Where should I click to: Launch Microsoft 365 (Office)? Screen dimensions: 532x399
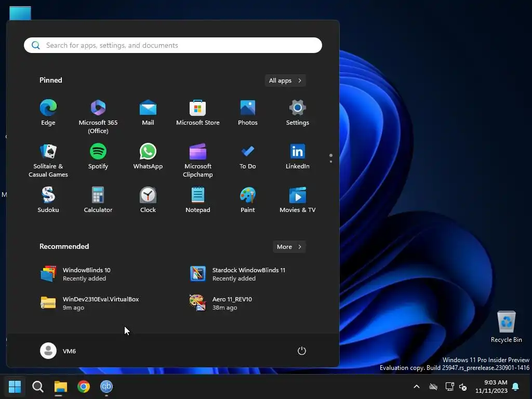pyautogui.click(x=98, y=116)
